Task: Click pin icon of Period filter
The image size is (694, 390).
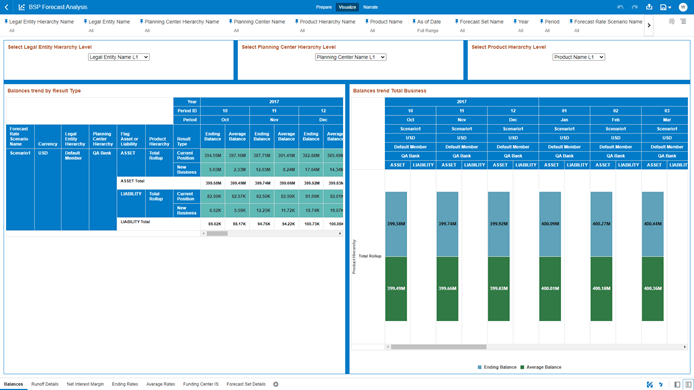Action: (541, 21)
